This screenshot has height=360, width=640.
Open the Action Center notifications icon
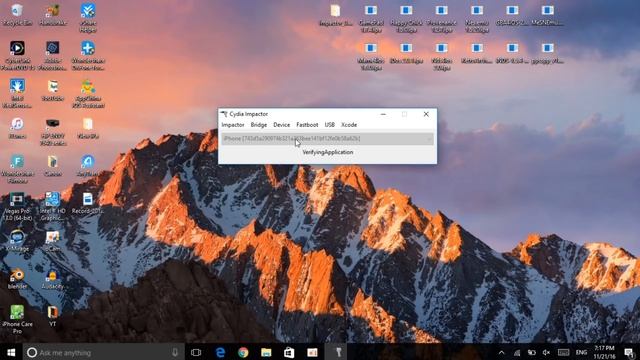(x=629, y=352)
